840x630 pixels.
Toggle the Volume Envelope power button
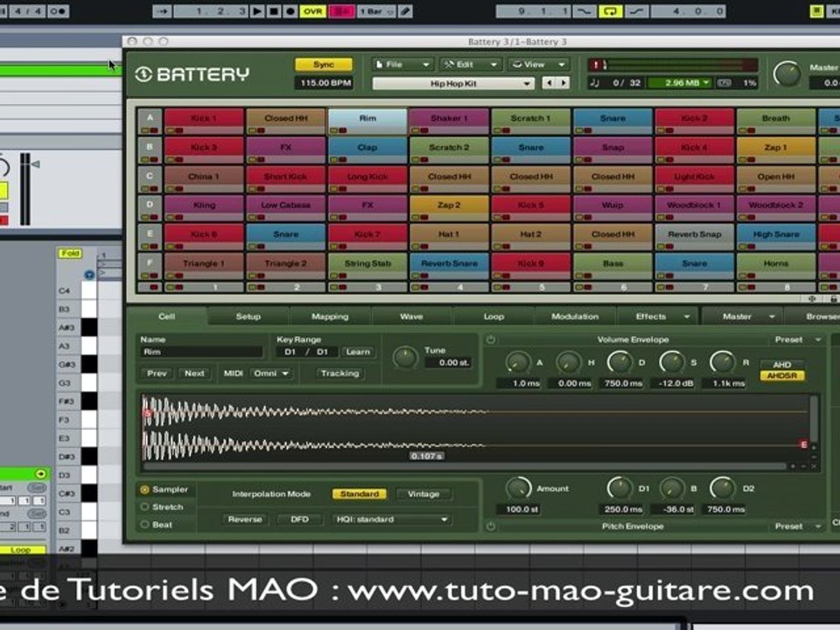click(x=490, y=339)
